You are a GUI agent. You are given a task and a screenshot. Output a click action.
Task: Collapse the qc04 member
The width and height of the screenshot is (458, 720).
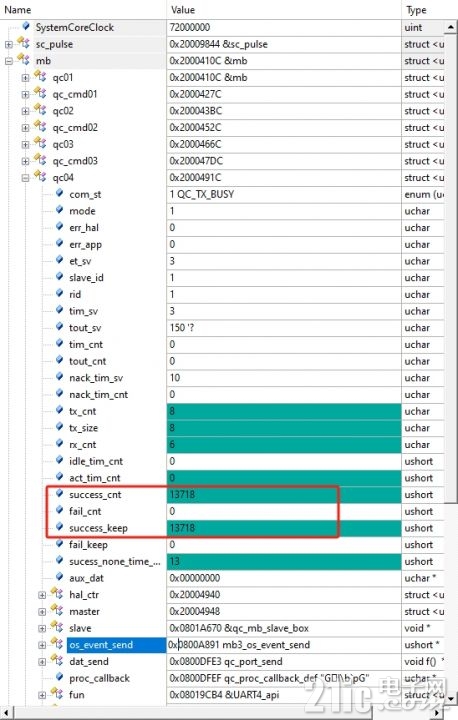point(25,178)
